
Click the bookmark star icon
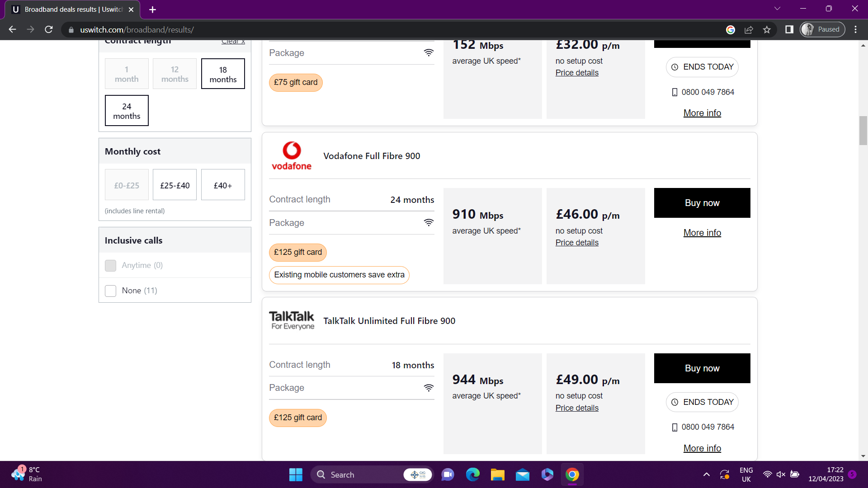pyautogui.click(x=767, y=30)
